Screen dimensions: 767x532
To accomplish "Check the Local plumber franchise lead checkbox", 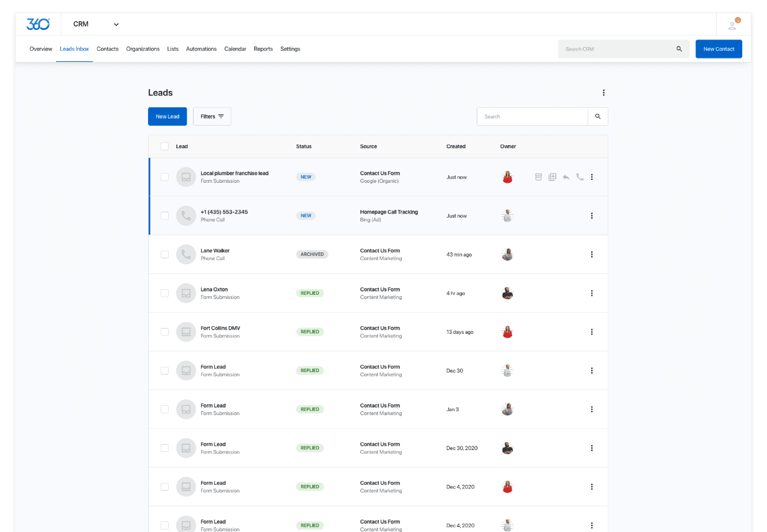I will (165, 177).
